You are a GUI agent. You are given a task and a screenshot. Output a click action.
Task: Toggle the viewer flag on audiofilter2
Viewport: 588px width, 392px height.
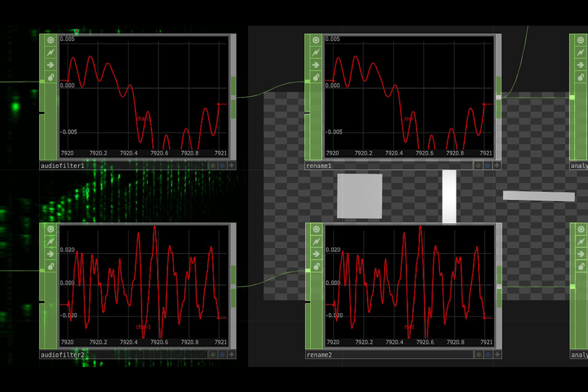[x=51, y=229]
